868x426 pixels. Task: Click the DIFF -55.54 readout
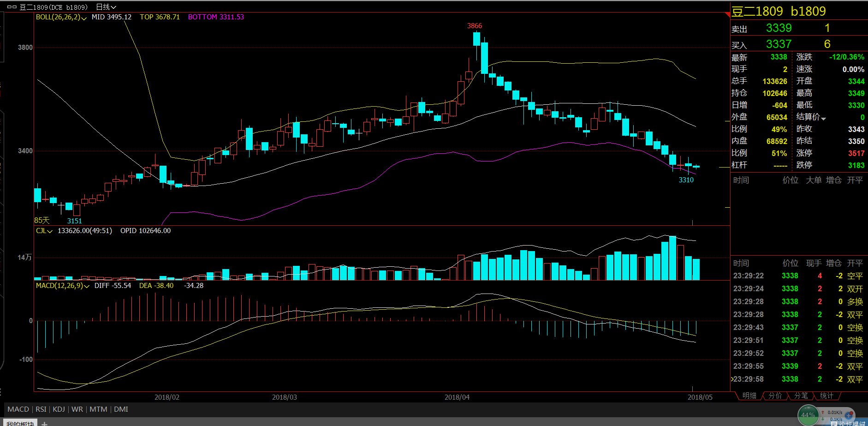[x=113, y=286]
